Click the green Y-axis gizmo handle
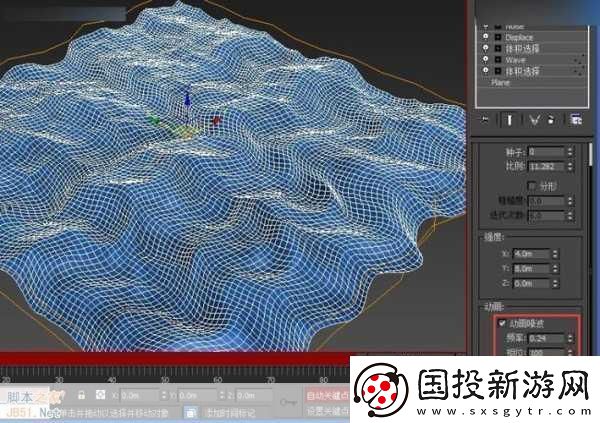600x423 pixels. (x=154, y=120)
